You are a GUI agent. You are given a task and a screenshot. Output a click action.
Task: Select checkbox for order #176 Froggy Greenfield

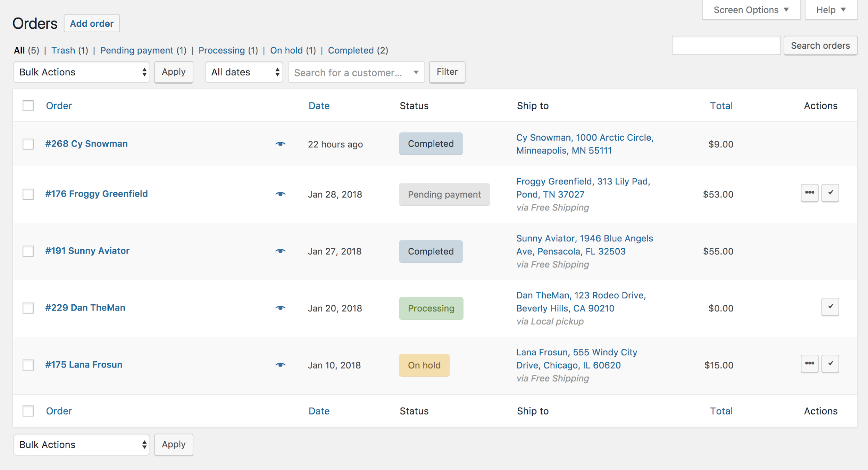pyautogui.click(x=28, y=194)
